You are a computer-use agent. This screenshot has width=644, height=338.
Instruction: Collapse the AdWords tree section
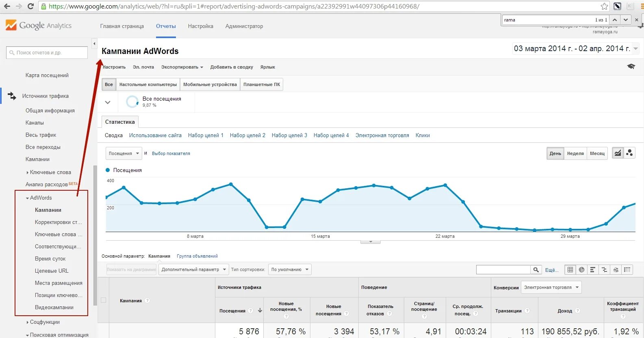27,198
